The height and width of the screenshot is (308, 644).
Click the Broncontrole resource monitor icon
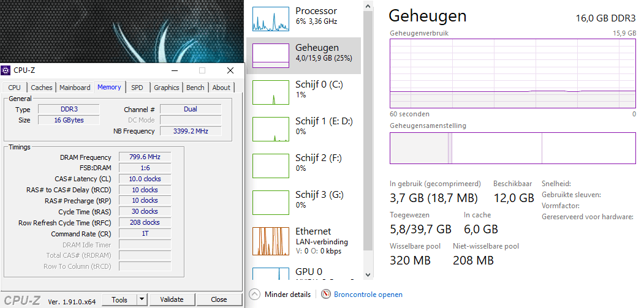pyautogui.click(x=326, y=295)
